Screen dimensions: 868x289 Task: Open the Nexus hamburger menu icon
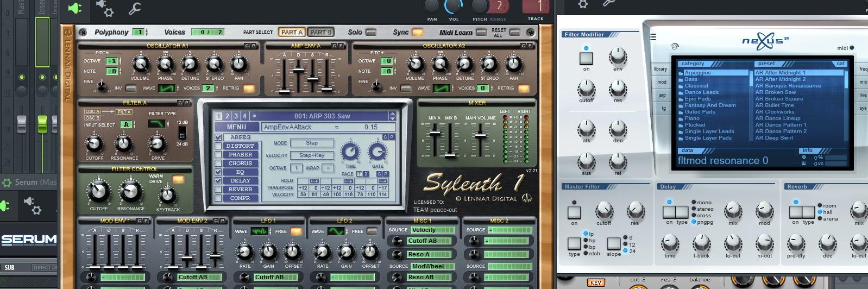point(653,37)
